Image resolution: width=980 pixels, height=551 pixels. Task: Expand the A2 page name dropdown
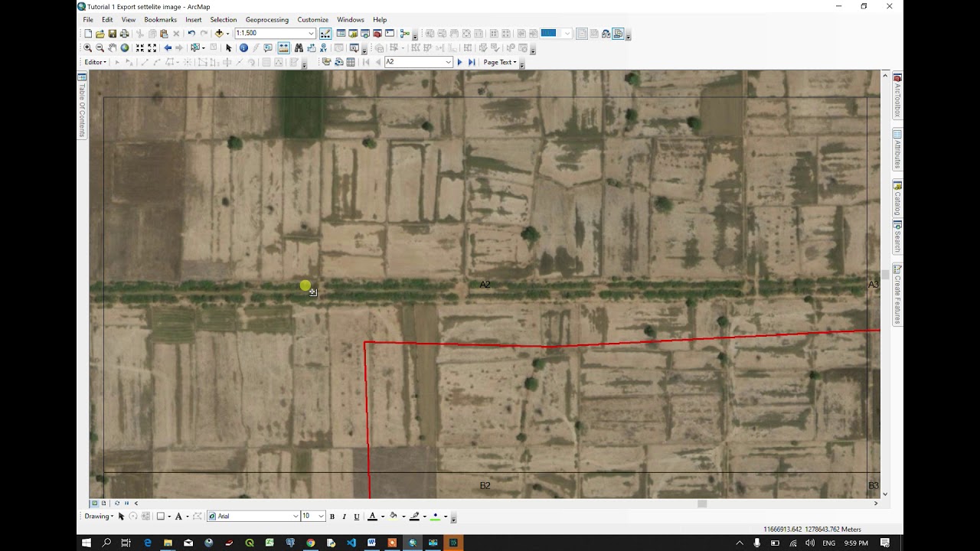(x=448, y=62)
